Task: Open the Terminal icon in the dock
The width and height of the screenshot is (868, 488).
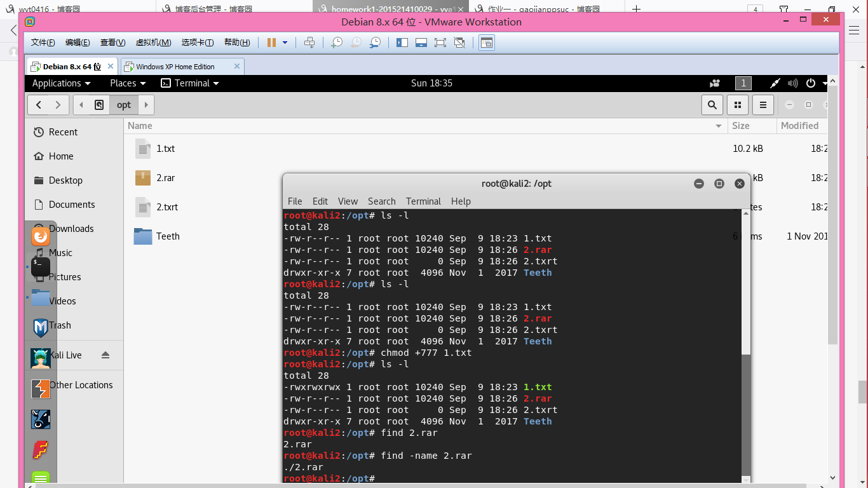Action: (41, 266)
